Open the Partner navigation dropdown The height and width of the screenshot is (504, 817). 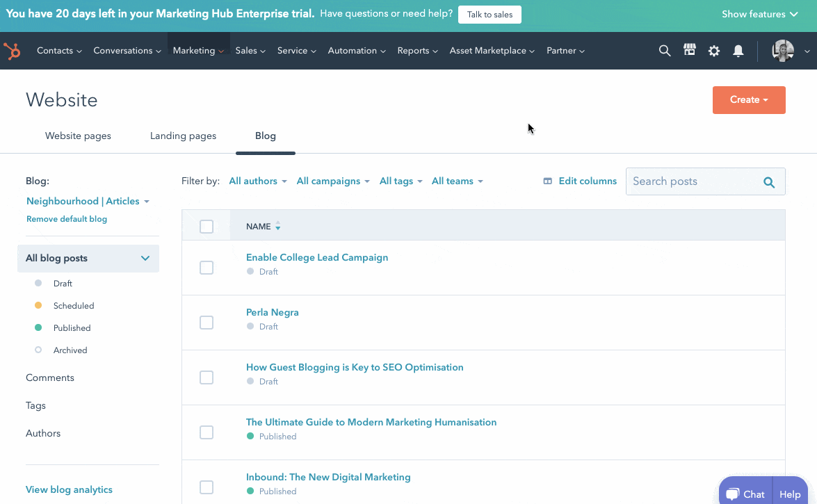click(x=565, y=51)
